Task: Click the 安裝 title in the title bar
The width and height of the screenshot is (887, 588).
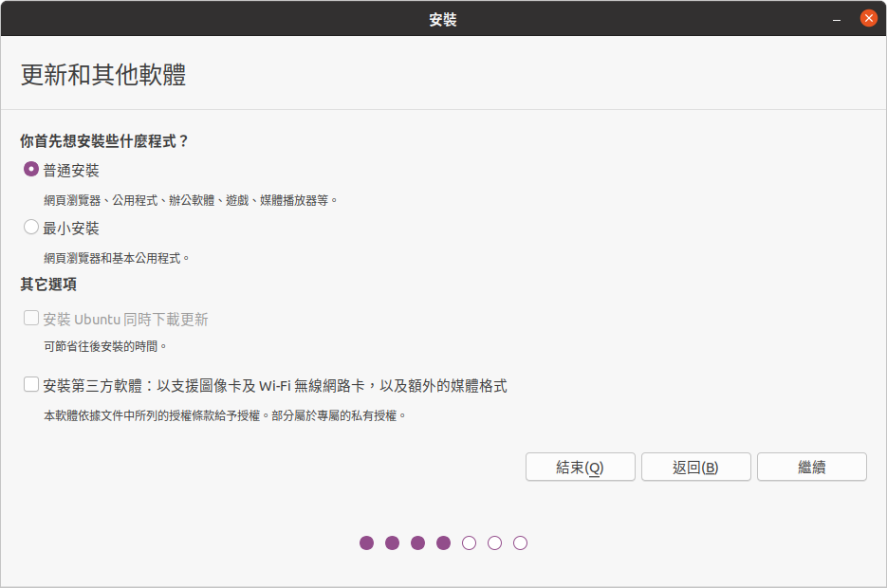Action: (443, 19)
